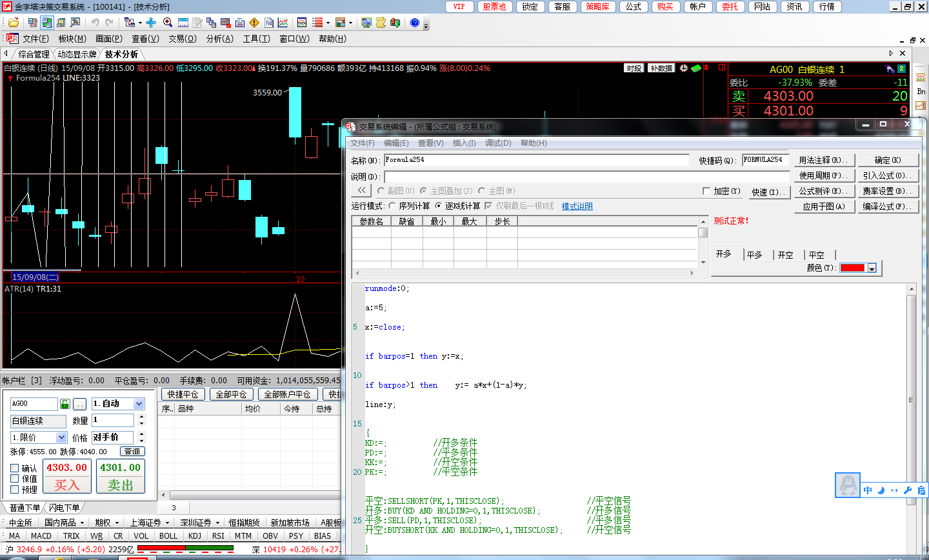Viewport: 929px width, 560px height.
Task: Click the red 买入 button
Action: coord(66,477)
